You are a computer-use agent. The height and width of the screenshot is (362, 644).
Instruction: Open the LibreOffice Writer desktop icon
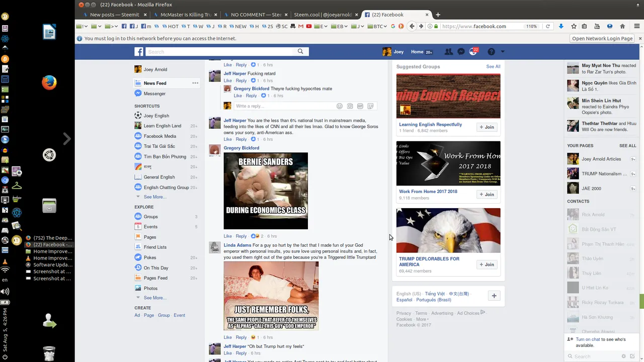coord(49,32)
